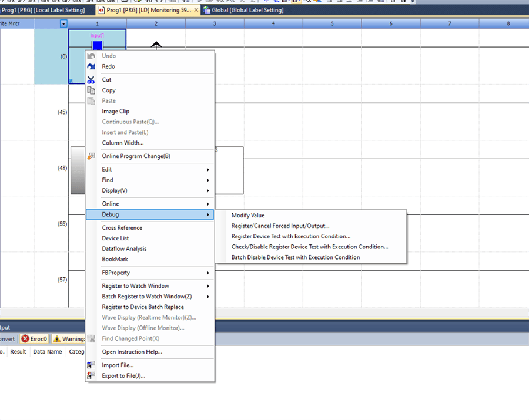Image resolution: width=529 pixels, height=420 pixels.
Task: Open Column Width dialog entry
Action: point(150,143)
